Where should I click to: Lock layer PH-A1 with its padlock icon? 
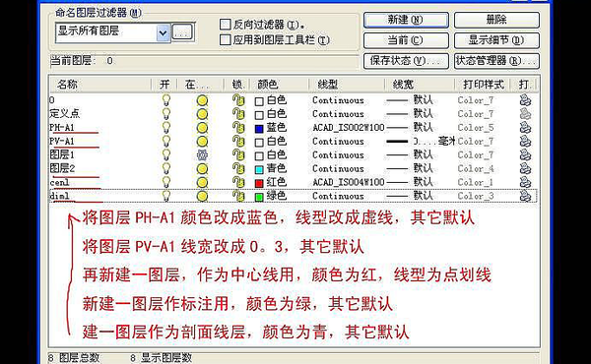238,128
